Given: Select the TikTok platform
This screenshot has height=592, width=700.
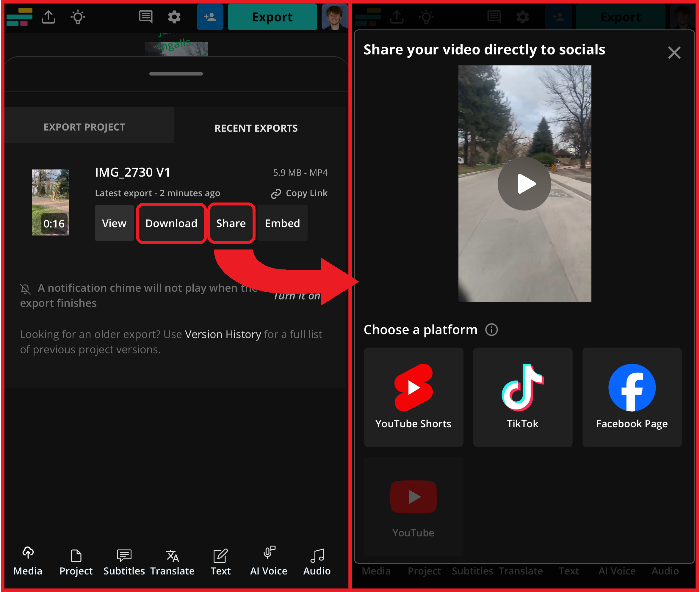Looking at the screenshot, I should tap(523, 397).
